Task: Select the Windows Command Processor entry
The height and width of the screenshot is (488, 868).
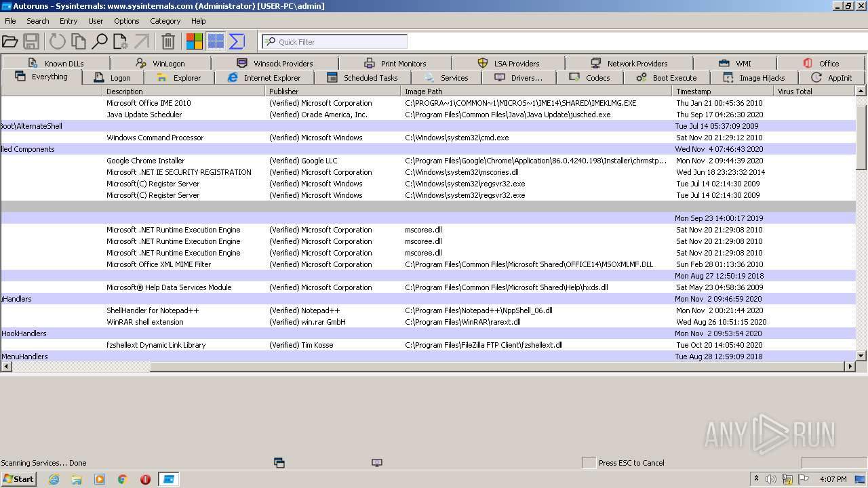Action: (x=428, y=138)
